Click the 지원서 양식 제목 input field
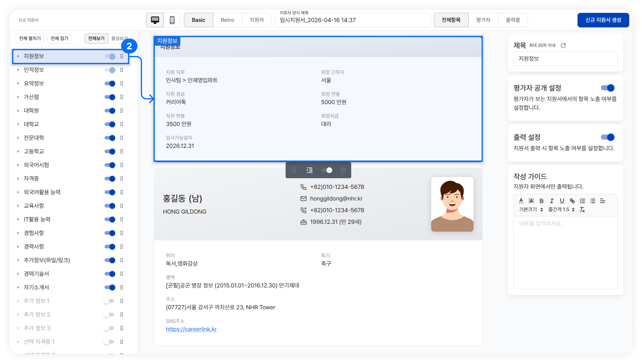Viewport: 642px width, 364px height. (352, 20)
